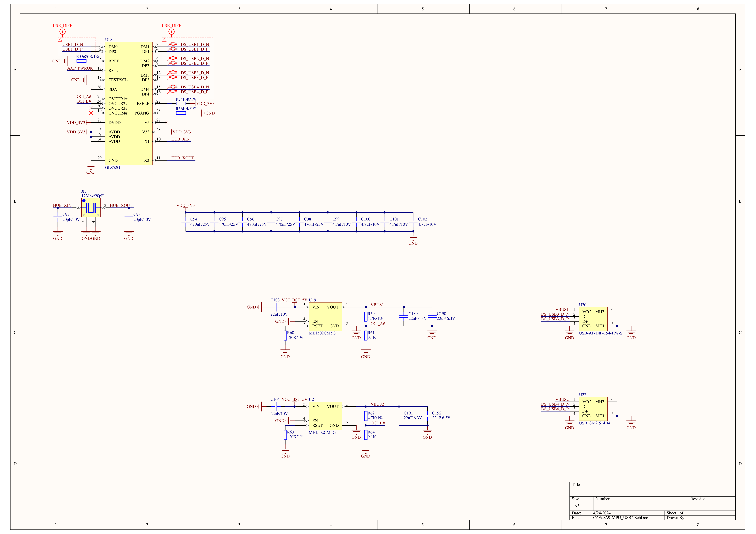756x534 pixels.
Task: Click the C97 capacitor designator
Action: tap(279, 219)
